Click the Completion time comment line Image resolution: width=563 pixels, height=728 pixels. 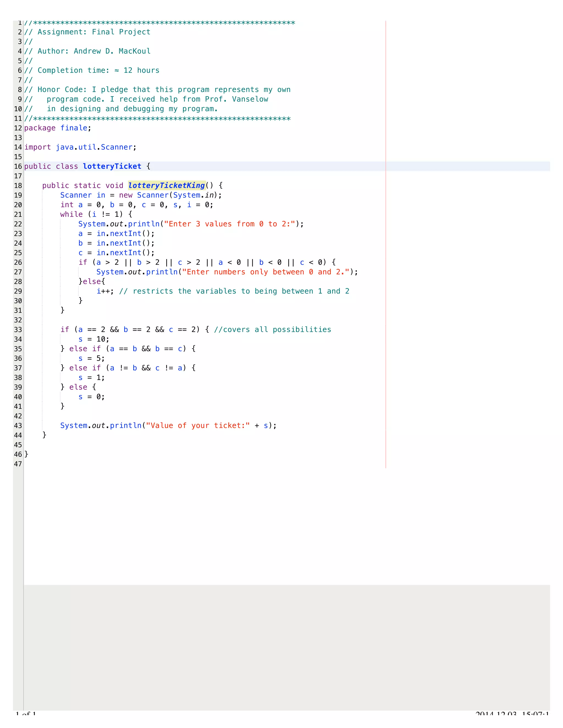click(x=92, y=70)
